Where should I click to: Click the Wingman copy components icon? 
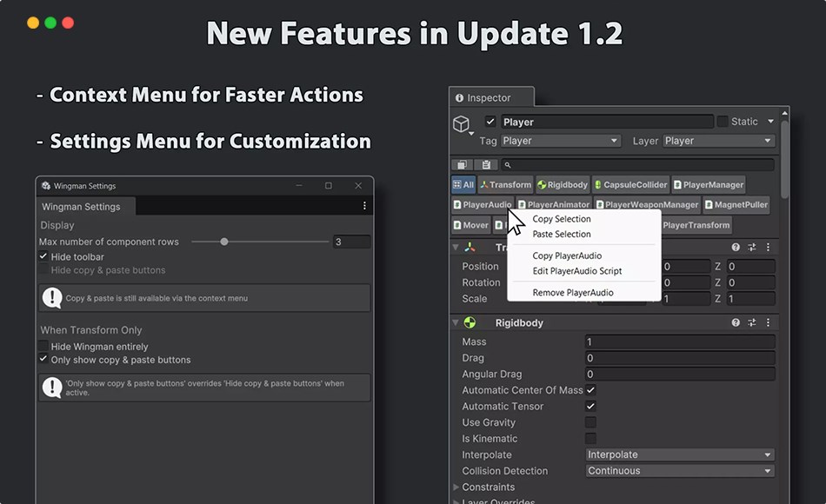462,164
